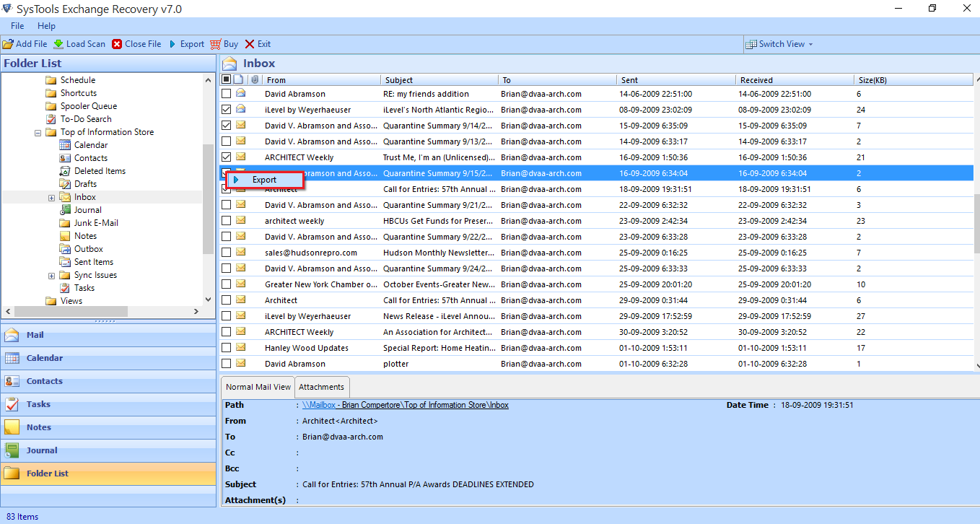Uncheck the Quarantine Summary 9/14 email
This screenshot has height=524, width=980.
(227, 126)
